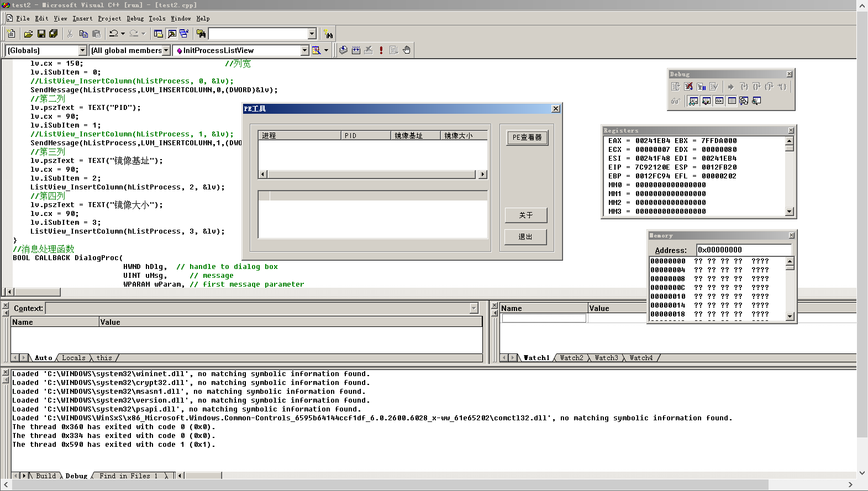Screen dimensions: 868x491
Task: Switch to the Find in Files 1 tab
Action: click(x=128, y=476)
